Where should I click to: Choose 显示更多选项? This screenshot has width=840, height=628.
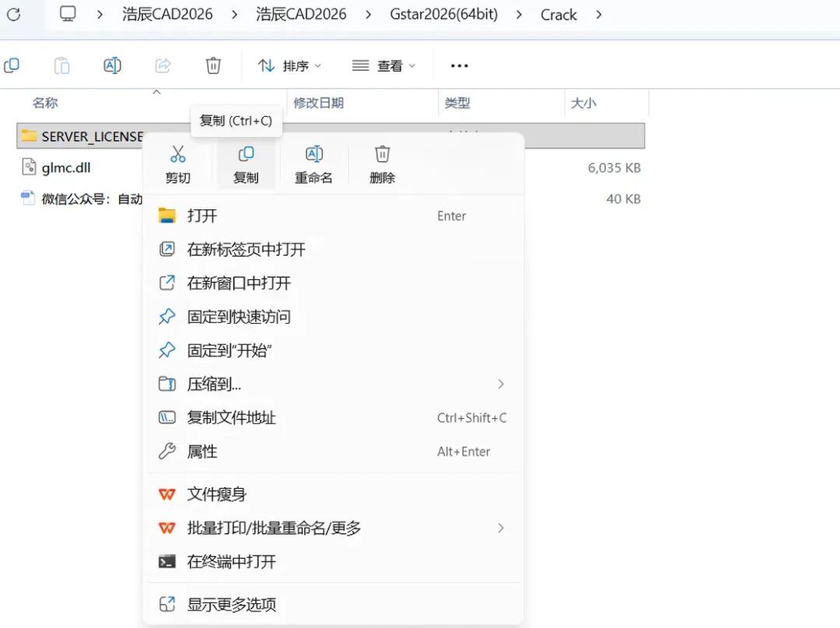coord(333,605)
